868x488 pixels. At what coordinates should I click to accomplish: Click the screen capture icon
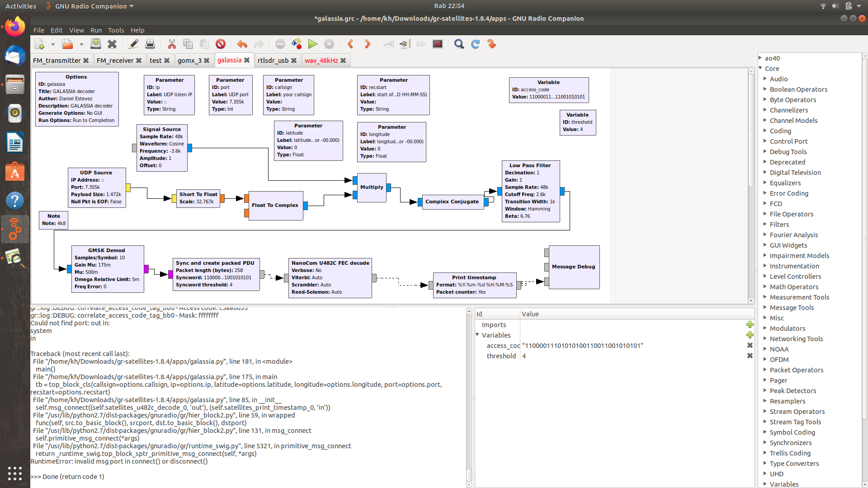pos(437,44)
